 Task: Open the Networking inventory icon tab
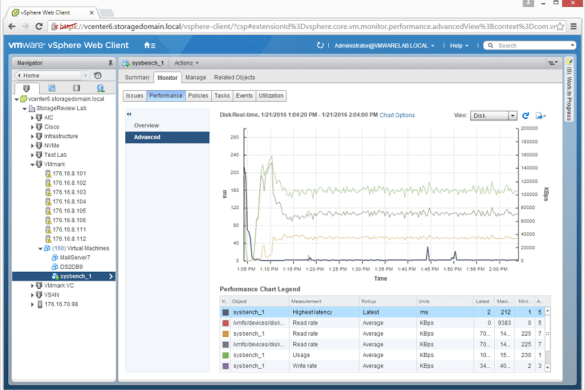coord(100,88)
